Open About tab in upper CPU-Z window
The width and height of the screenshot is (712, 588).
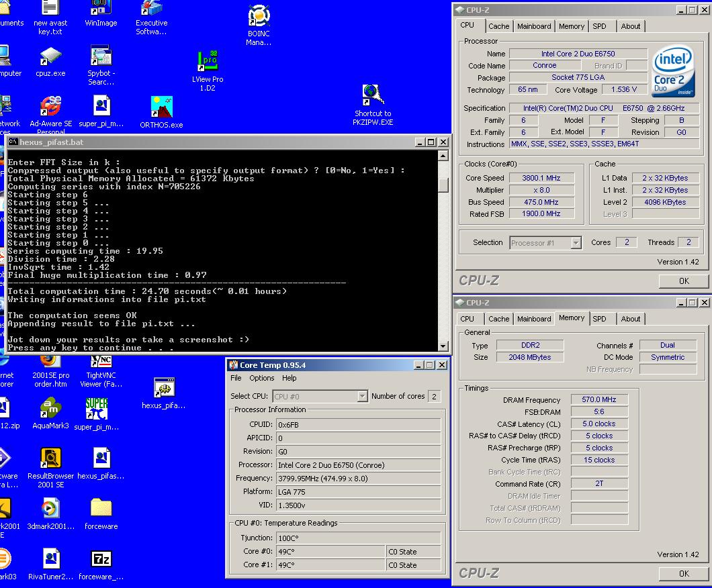pyautogui.click(x=631, y=26)
